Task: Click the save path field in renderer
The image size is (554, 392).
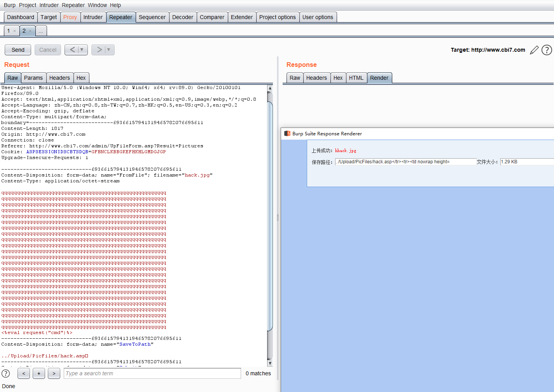Action: pos(405,162)
